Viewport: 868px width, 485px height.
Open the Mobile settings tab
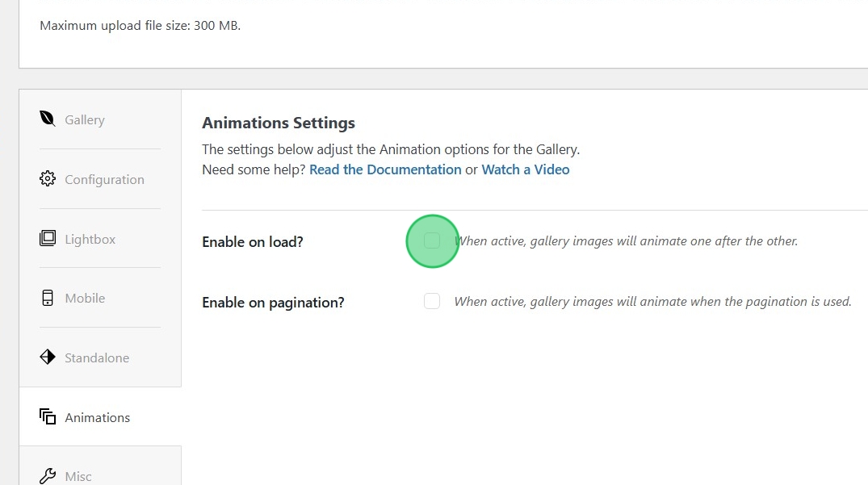pyautogui.click(x=85, y=298)
